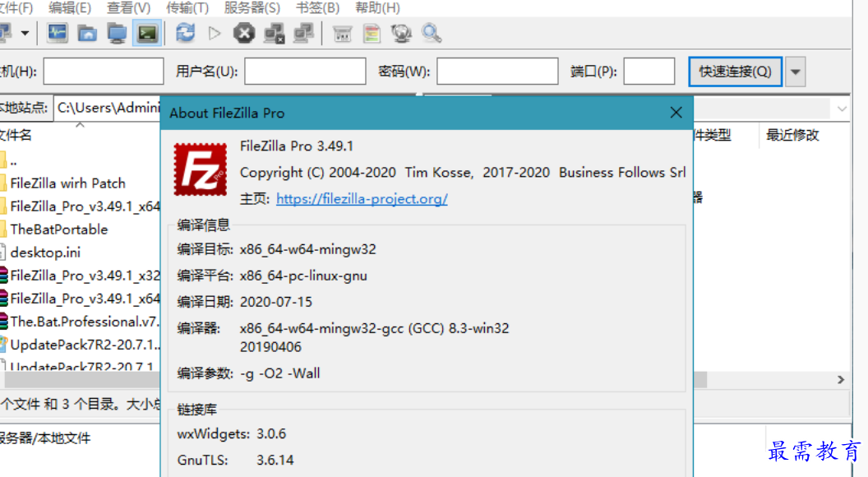
Task: Click the 'x86_64-w64-mingw32' compile target text
Action: (307, 249)
